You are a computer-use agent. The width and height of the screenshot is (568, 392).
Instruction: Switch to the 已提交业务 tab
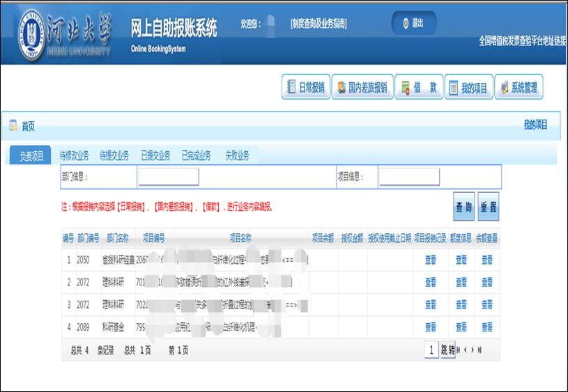coord(155,155)
